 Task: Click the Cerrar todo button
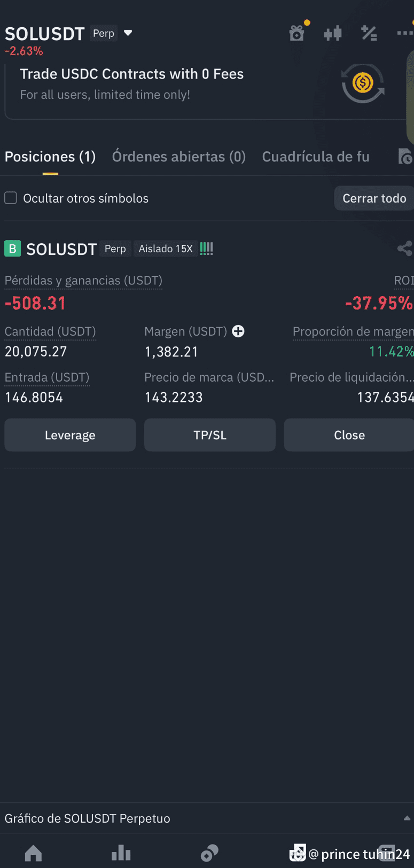pyautogui.click(x=374, y=198)
